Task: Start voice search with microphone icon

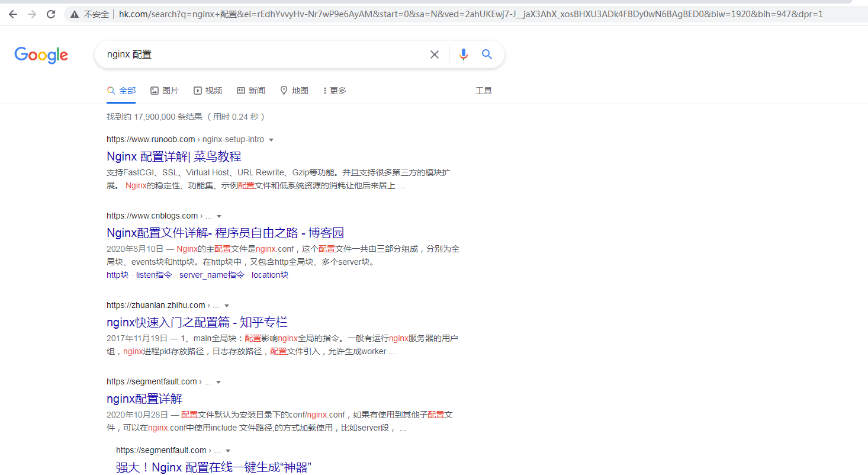Action: pos(463,54)
